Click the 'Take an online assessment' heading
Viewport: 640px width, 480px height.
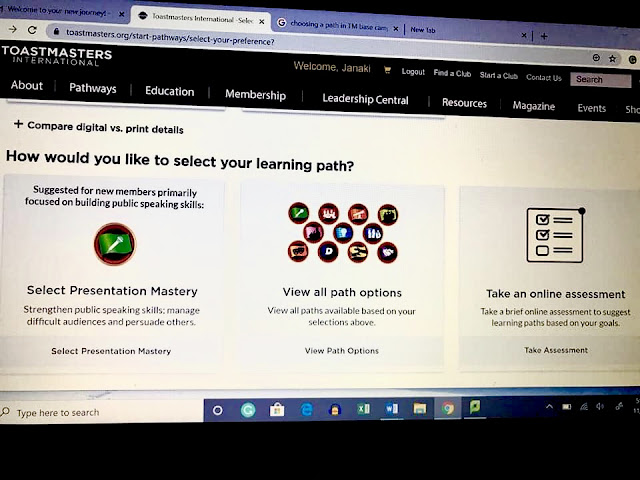[556, 294]
